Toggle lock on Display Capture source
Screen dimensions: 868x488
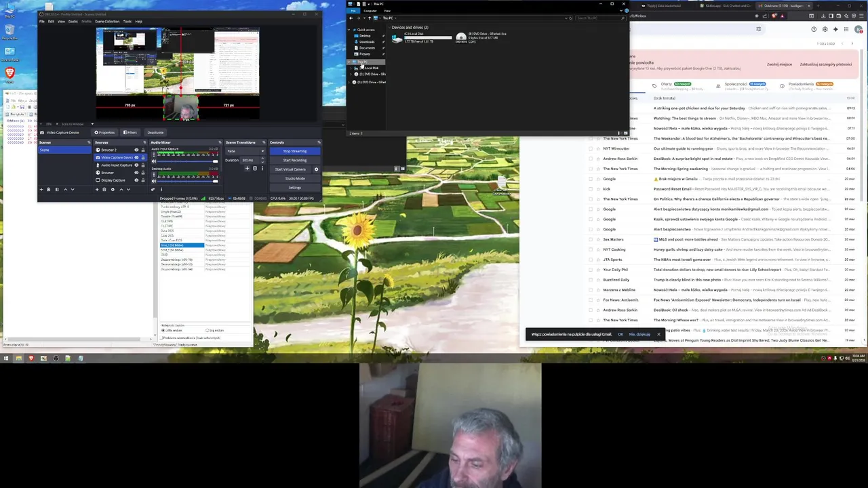pos(143,180)
